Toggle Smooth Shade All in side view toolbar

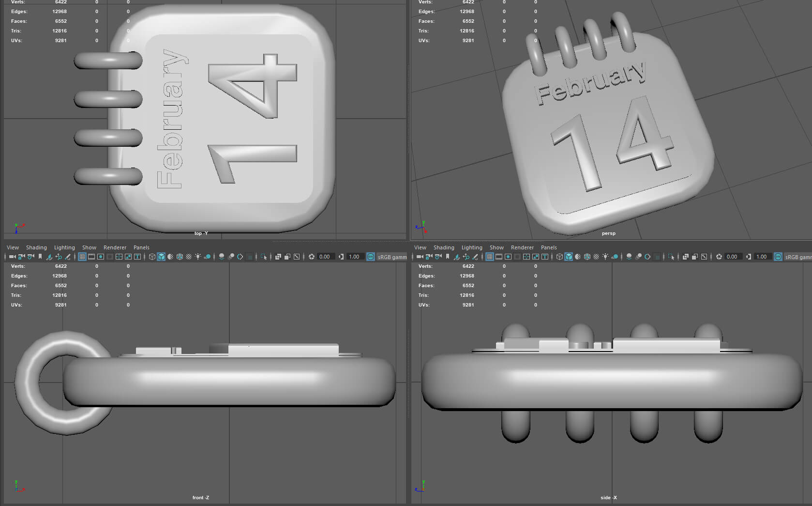(x=569, y=257)
